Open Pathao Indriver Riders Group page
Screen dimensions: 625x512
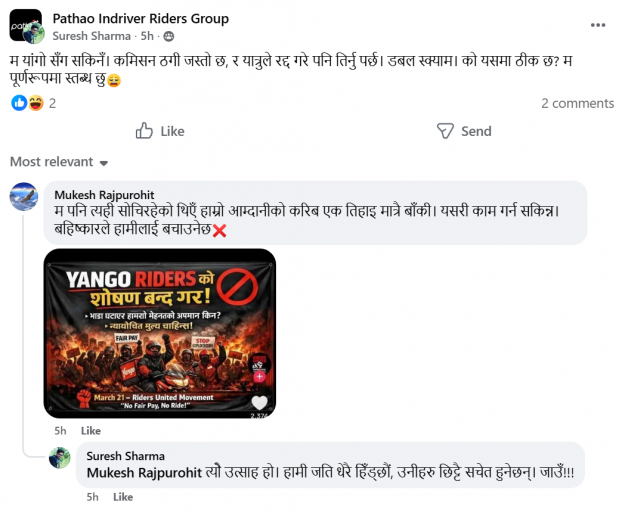[141, 18]
